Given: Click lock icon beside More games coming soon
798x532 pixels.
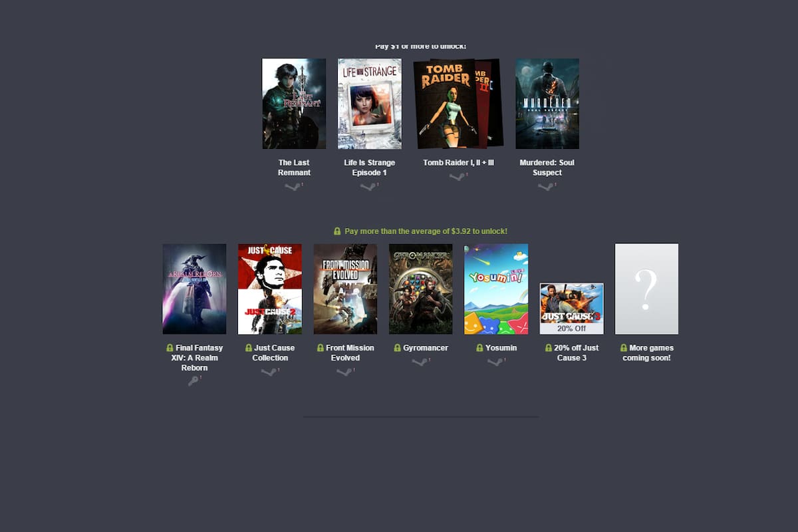Looking at the screenshot, I should tap(624, 348).
